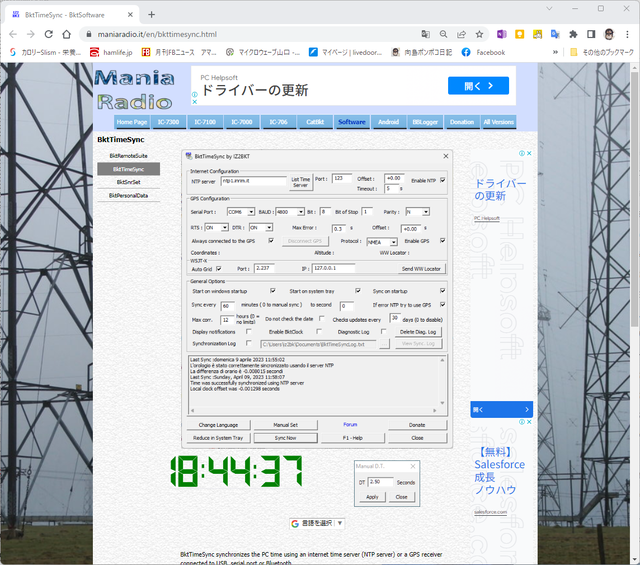Enable the Display notifications checkbox

point(249,331)
